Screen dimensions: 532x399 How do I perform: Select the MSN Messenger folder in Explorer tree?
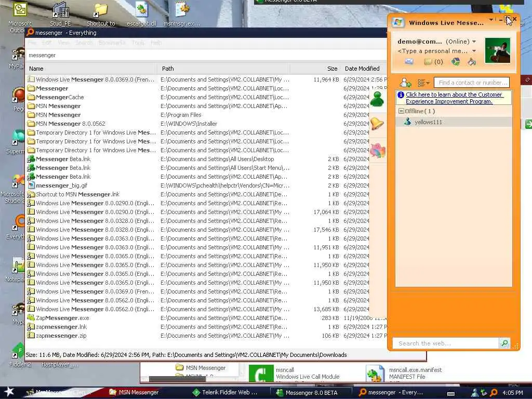pos(201,368)
